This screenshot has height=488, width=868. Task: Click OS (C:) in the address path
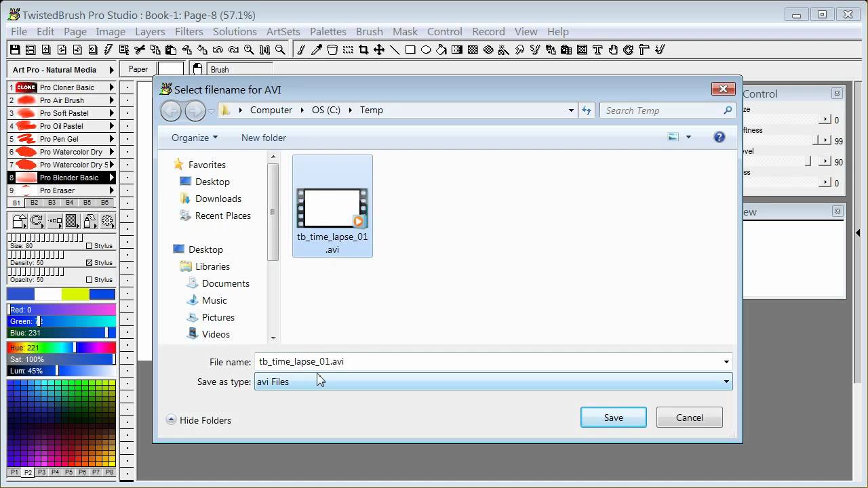pos(326,110)
